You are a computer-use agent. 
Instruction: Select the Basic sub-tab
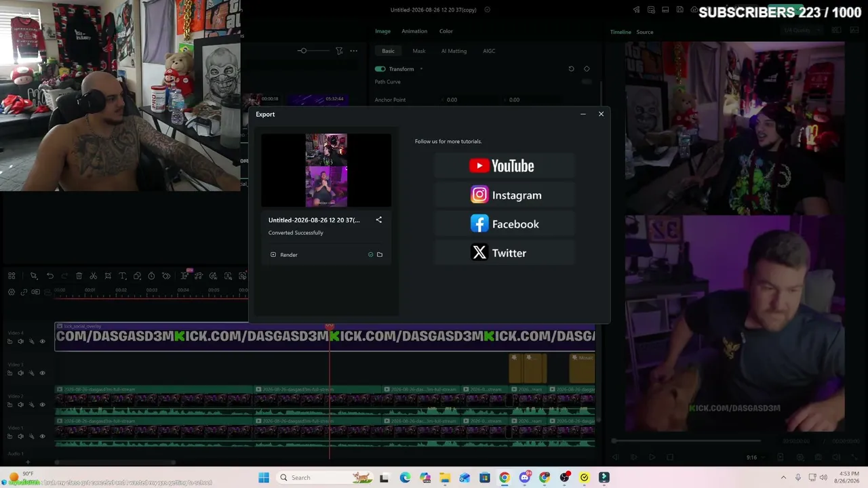point(388,51)
